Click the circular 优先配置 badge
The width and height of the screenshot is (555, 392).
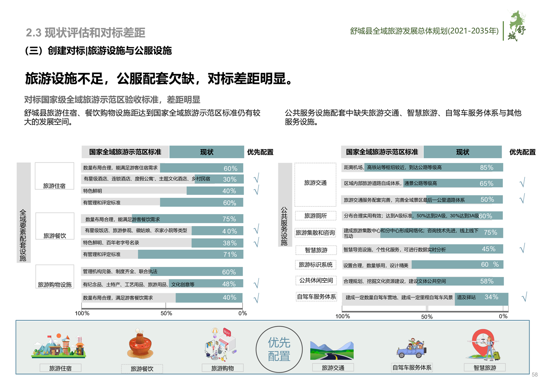(x=279, y=349)
